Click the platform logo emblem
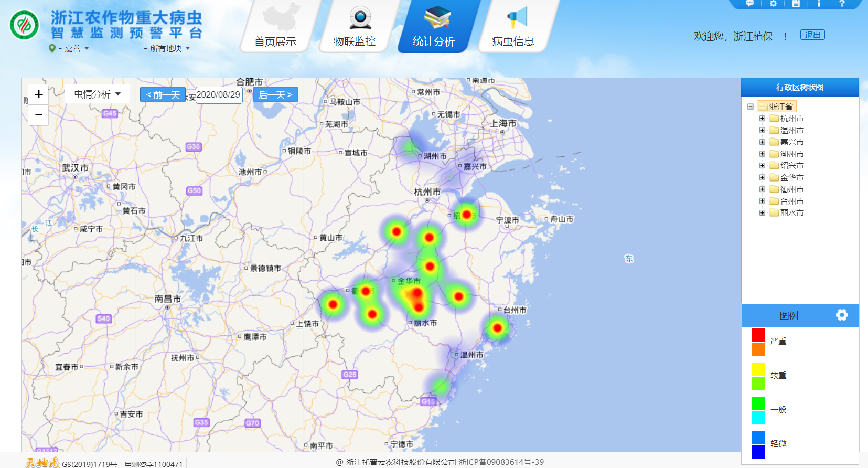This screenshot has width=868, height=468. (24, 25)
